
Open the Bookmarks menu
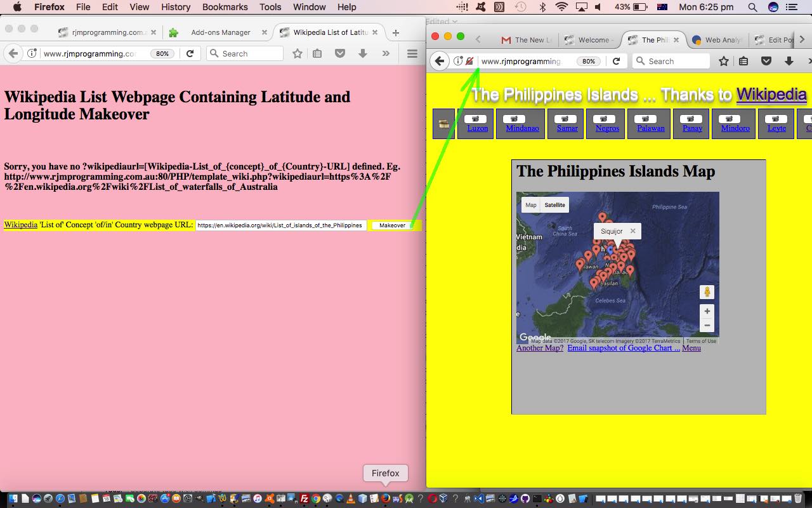click(x=225, y=7)
